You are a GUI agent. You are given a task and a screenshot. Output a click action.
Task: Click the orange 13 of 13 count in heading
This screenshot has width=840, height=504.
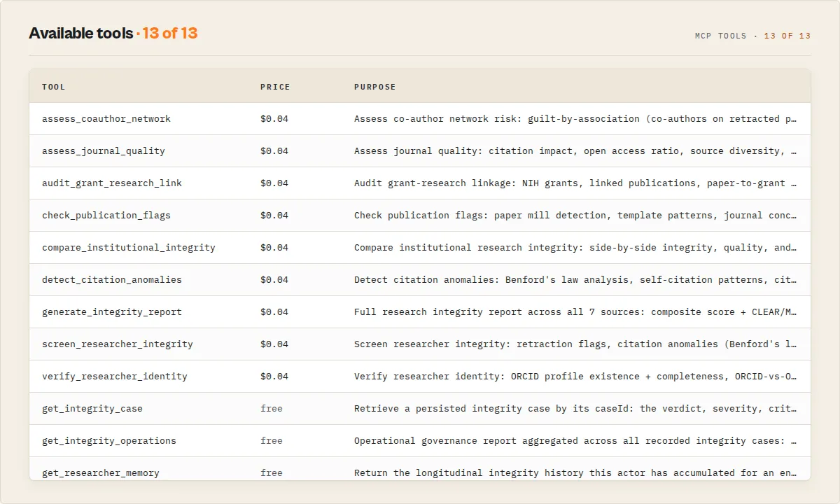pos(170,33)
